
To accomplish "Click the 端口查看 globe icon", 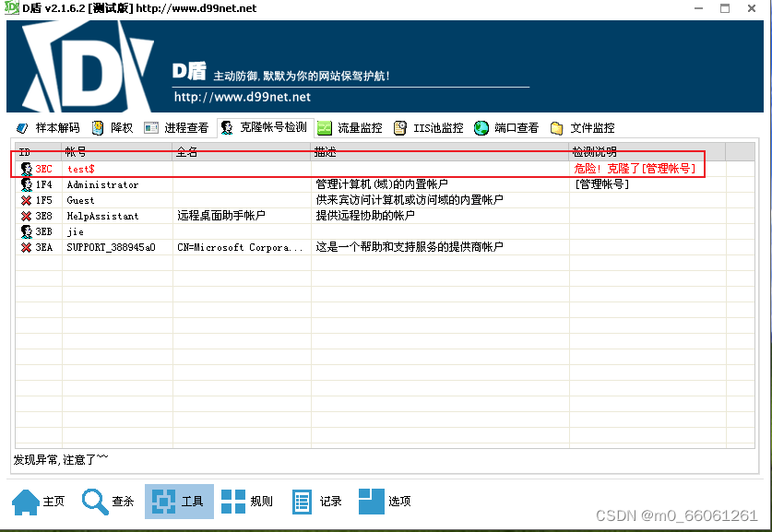I will click(481, 128).
